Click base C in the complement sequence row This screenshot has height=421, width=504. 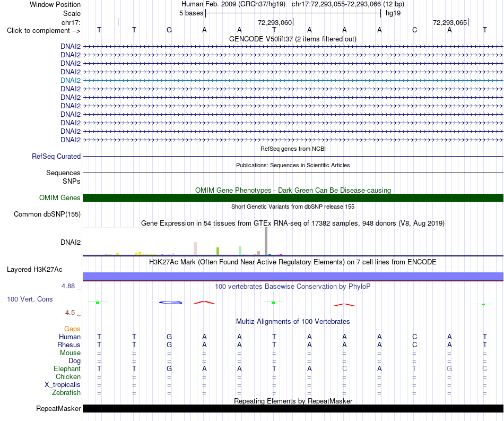point(415,30)
